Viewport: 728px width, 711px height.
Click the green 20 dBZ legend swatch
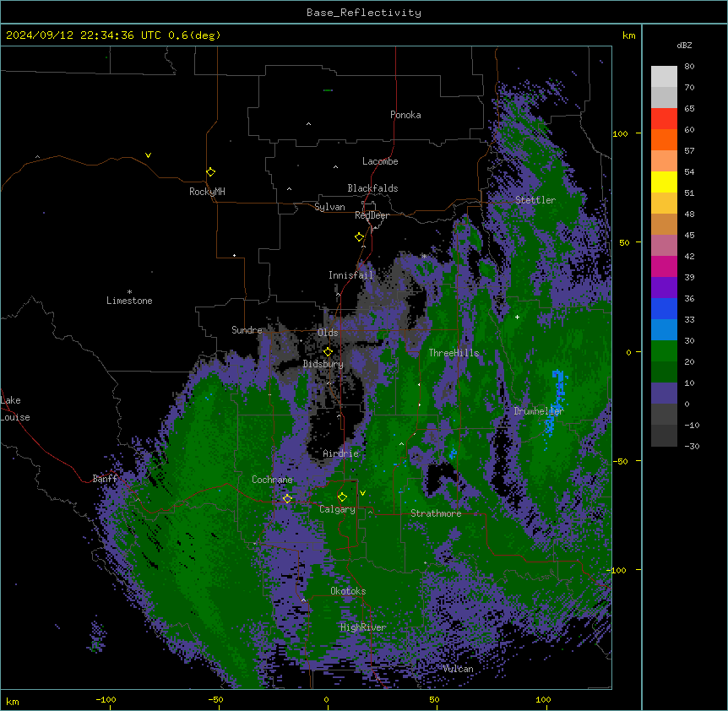coord(664,372)
